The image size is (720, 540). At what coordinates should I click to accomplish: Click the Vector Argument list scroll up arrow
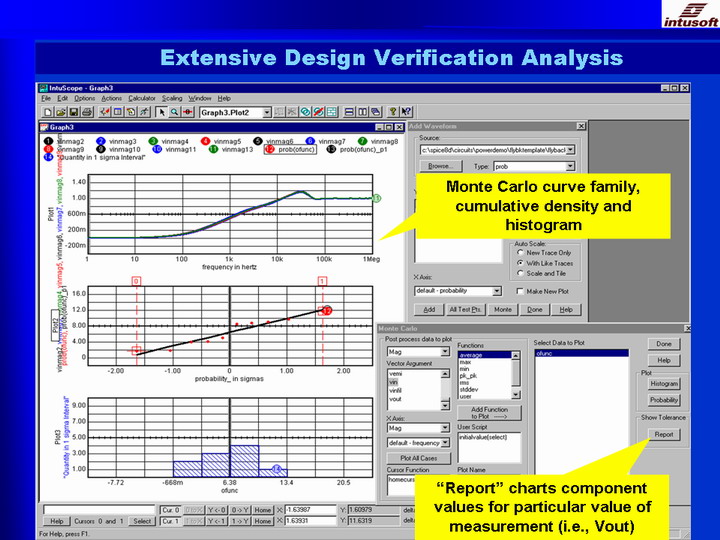(x=444, y=374)
